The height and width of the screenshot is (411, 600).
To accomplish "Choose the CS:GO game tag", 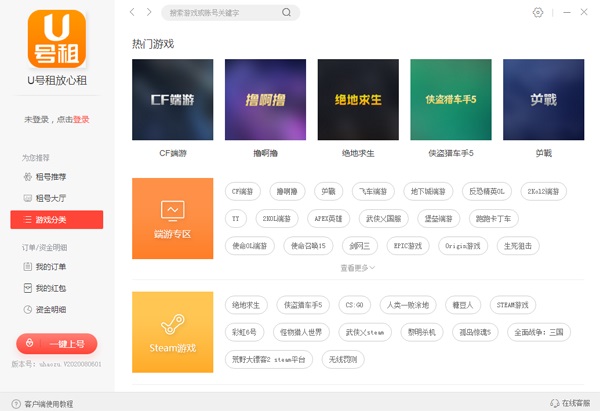I will pos(353,304).
